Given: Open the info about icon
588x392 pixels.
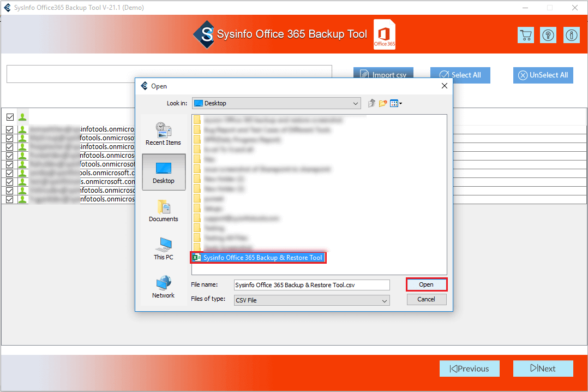Looking at the screenshot, I should pyautogui.click(x=572, y=35).
